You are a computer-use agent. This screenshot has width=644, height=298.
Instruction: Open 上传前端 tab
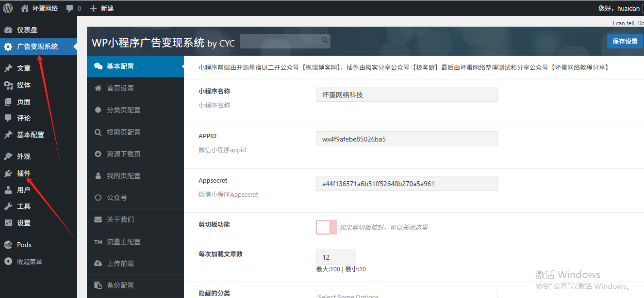pos(135,264)
